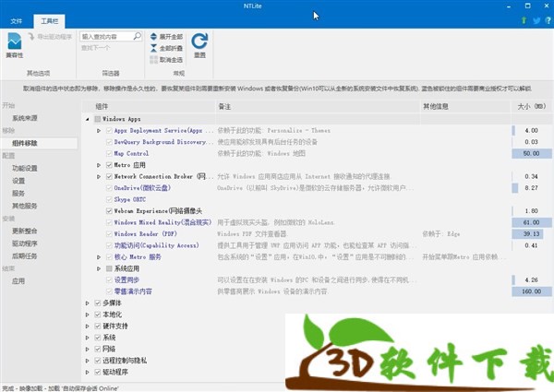Open 功能设置 in the sidebar
Viewport: 554px width, 392px height.
pyautogui.click(x=25, y=168)
